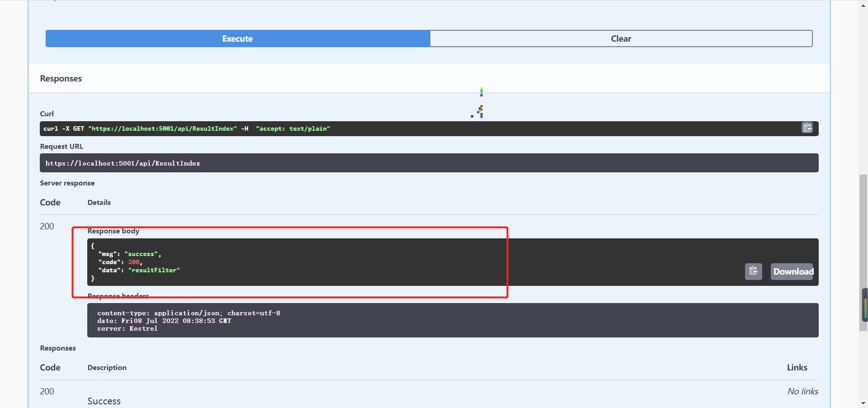Click the Server response label
The width and height of the screenshot is (868, 408).
pos(67,183)
